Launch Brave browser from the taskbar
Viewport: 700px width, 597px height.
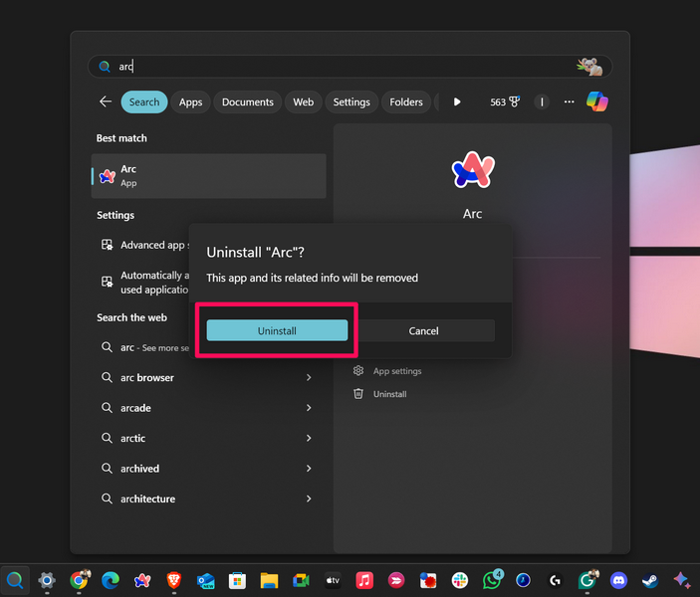(x=174, y=580)
